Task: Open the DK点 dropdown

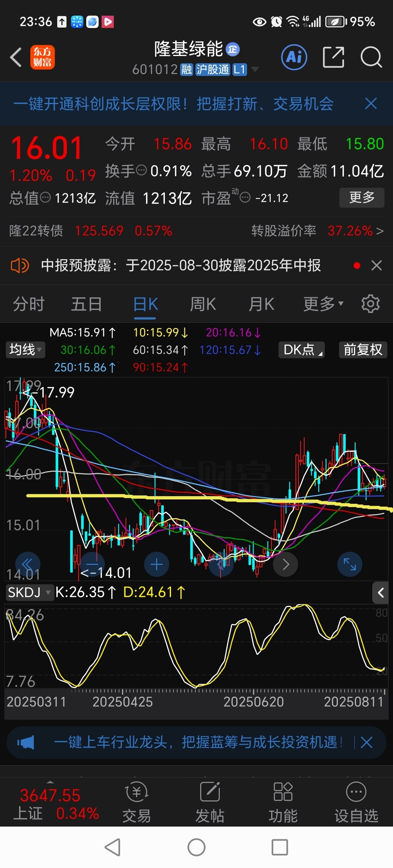Action: 301,350
